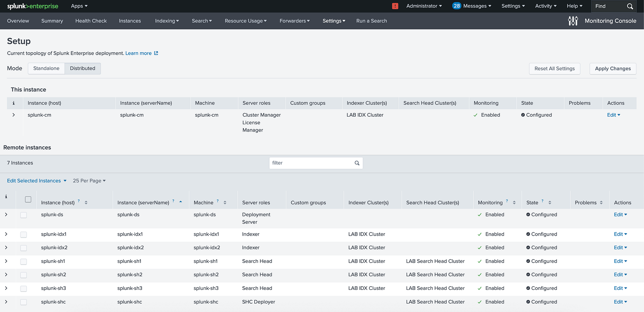Open the 28 Messages badge

pyautogui.click(x=456, y=6)
